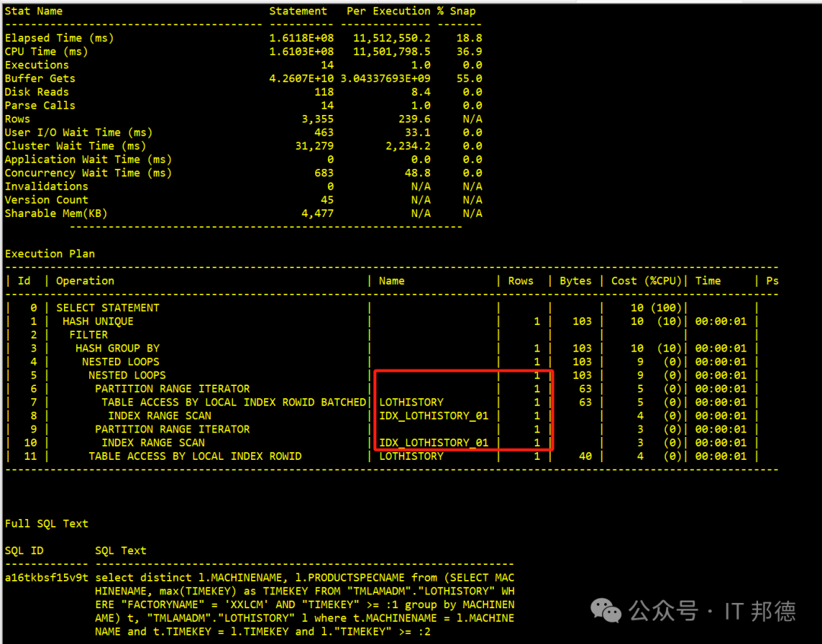822x644 pixels.
Task: Select the "HASH UNIQUE" operation
Action: coord(98,321)
